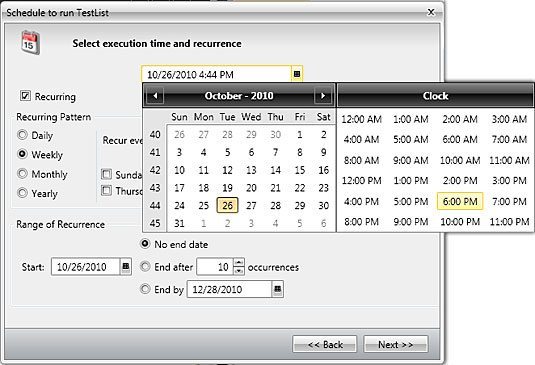Click the Next button

click(396, 344)
